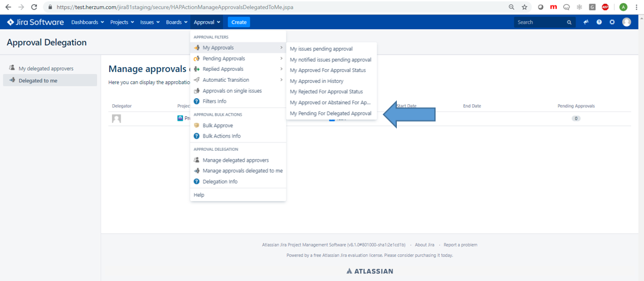The height and width of the screenshot is (281, 644).
Task: Reload page using browser refresh icon
Action: point(34,7)
